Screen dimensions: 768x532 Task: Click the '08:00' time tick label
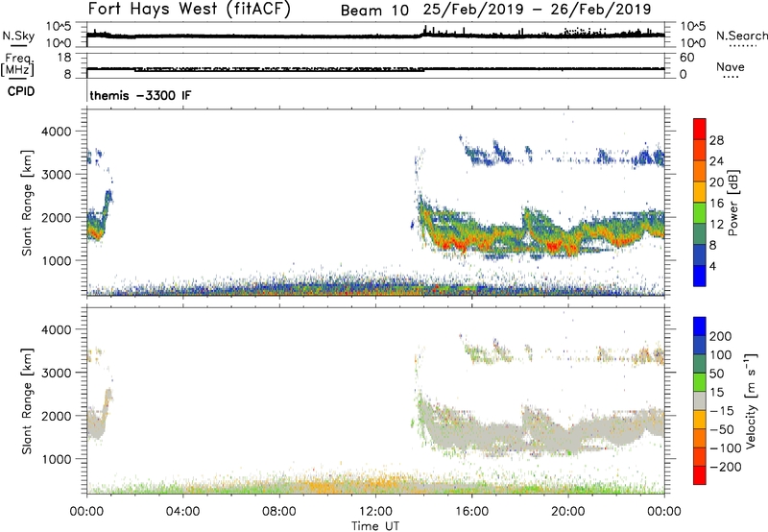click(x=279, y=512)
